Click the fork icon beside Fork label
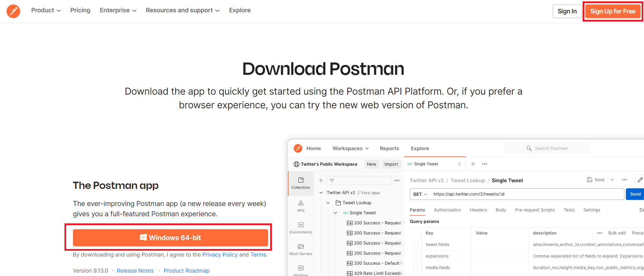Viewport: 644px width, 276px height. pyautogui.click(x=359, y=193)
